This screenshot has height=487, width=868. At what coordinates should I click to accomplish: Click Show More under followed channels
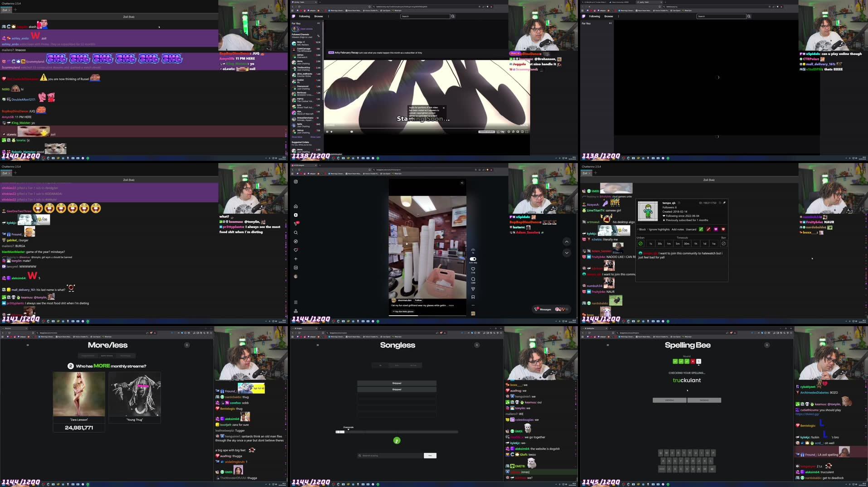click(x=297, y=136)
